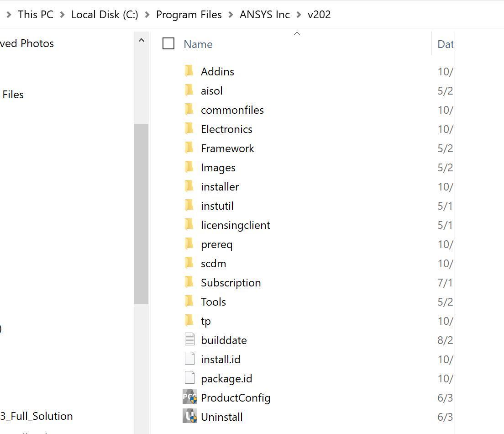The image size is (504, 434).
Task: Select the ProductConfig file name
Action: click(x=236, y=398)
